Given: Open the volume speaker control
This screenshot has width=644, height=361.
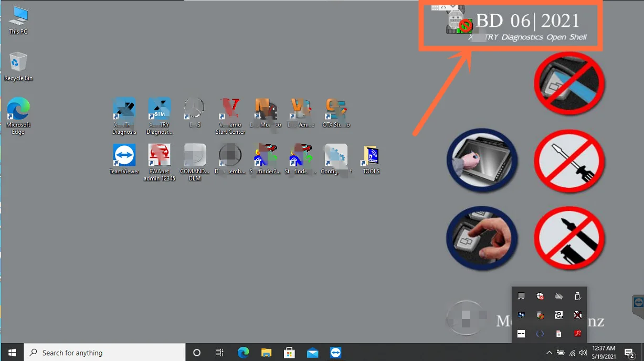Looking at the screenshot, I should (583, 353).
